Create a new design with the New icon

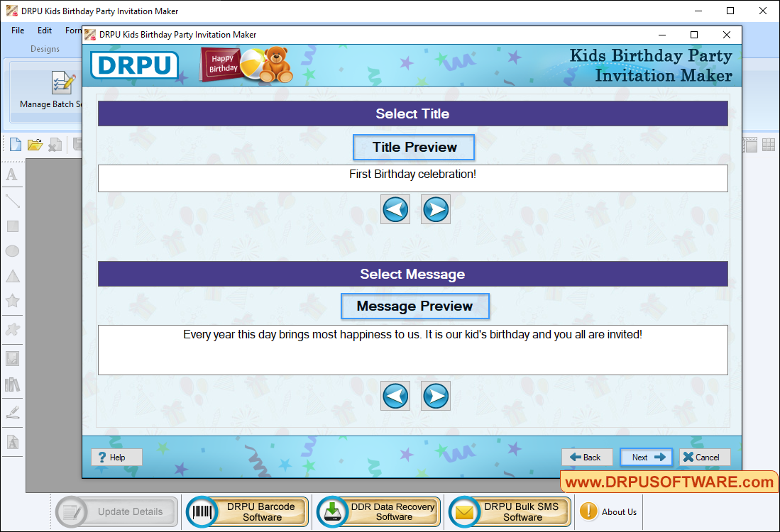pos(14,144)
